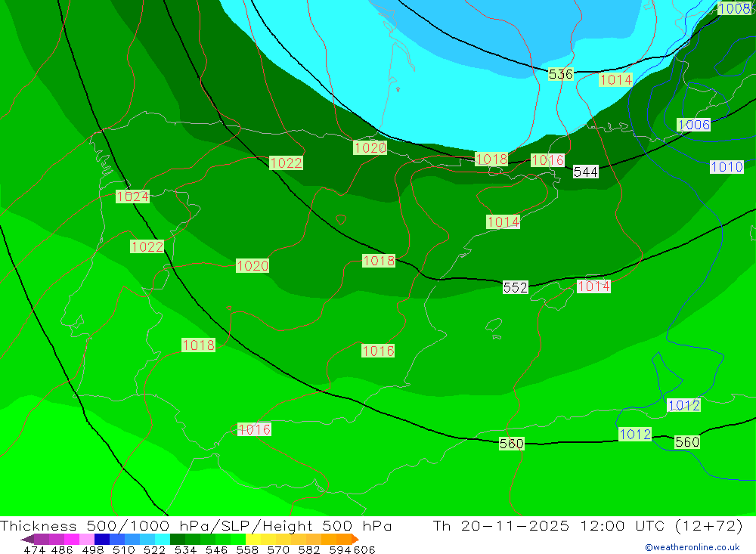This screenshot has height=554, width=756.
Task: Click the purple left arrow of legend
Action: coord(27,540)
